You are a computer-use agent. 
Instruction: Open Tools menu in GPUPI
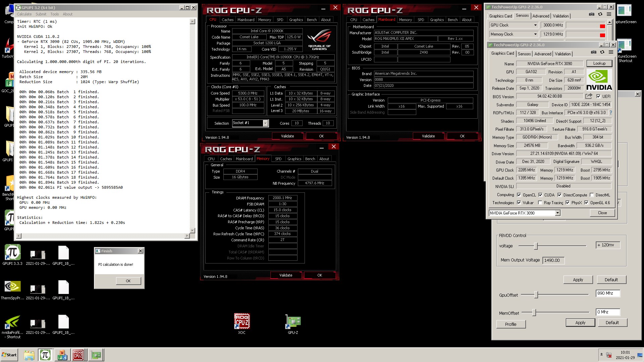(x=55, y=14)
